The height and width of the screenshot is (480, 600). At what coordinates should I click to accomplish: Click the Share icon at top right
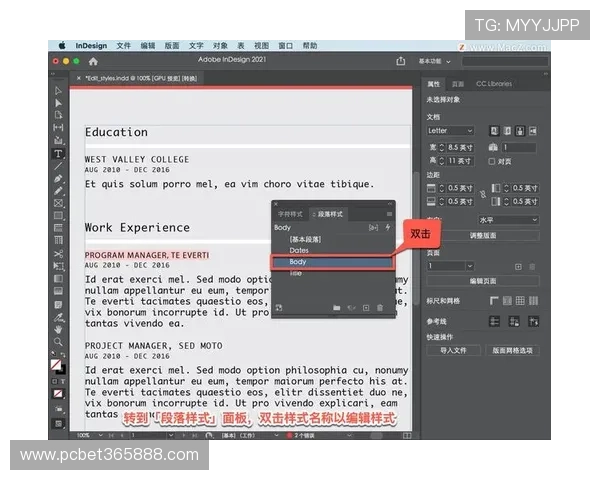pyautogui.click(x=400, y=61)
